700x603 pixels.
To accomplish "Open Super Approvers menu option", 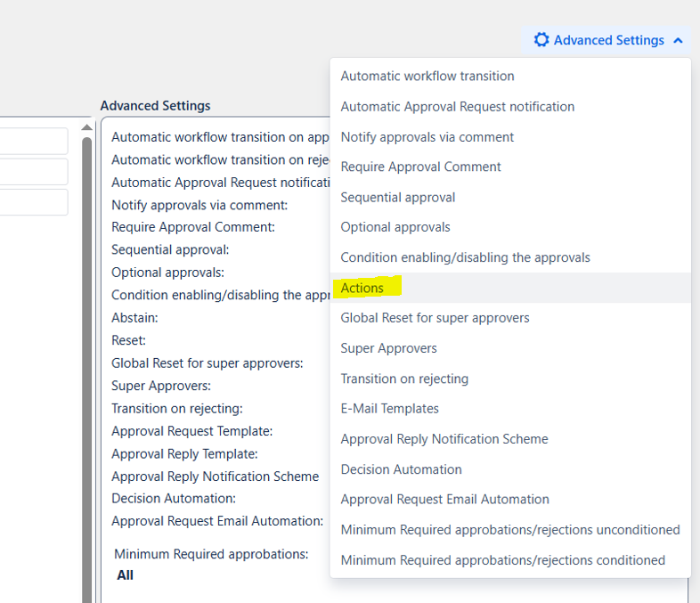I will pos(388,348).
